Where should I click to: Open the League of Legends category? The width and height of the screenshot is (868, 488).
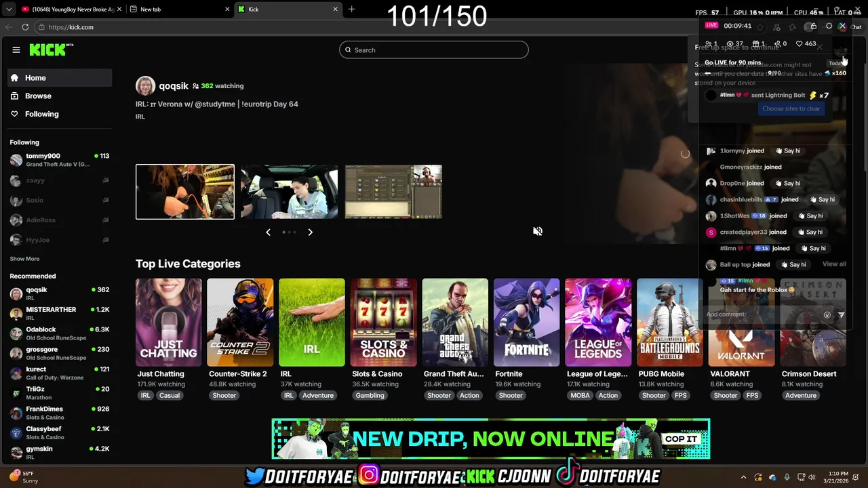598,323
